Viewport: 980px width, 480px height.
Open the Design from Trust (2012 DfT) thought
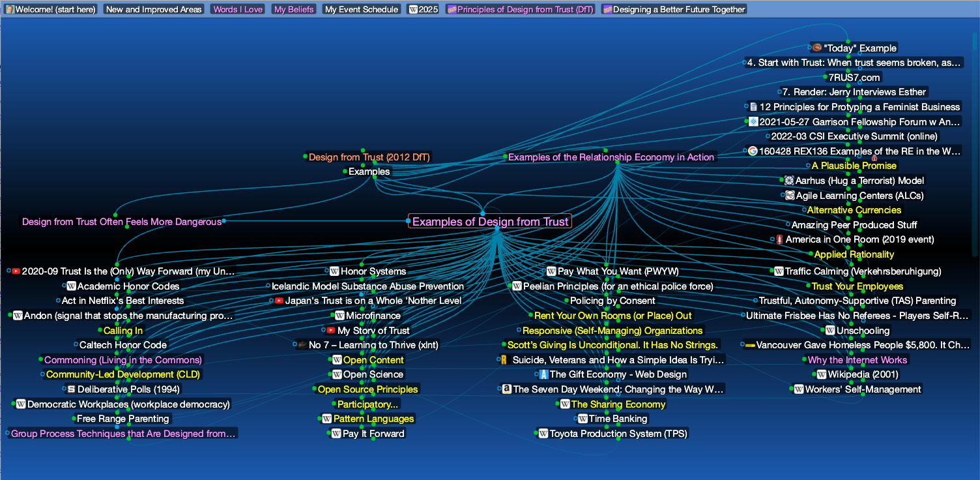click(x=369, y=157)
